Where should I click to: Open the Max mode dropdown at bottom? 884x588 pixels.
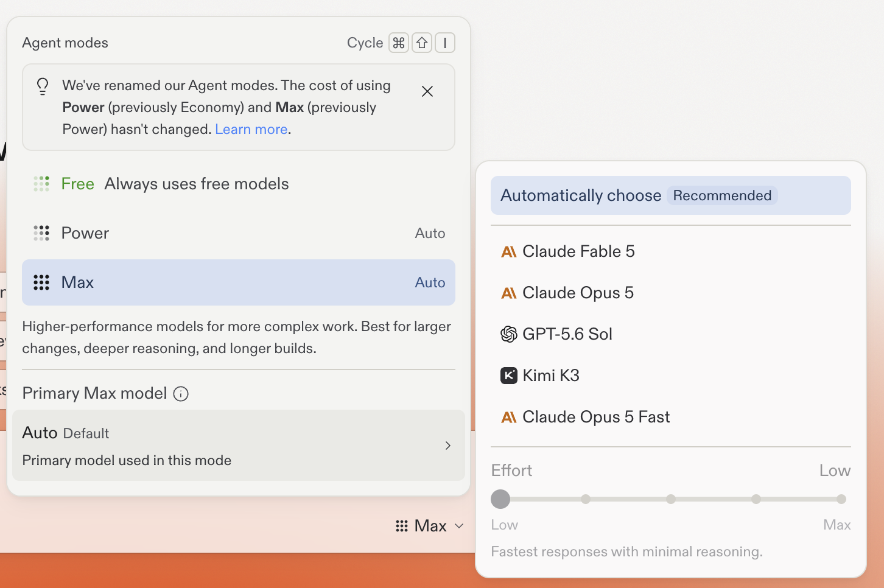pyautogui.click(x=430, y=526)
